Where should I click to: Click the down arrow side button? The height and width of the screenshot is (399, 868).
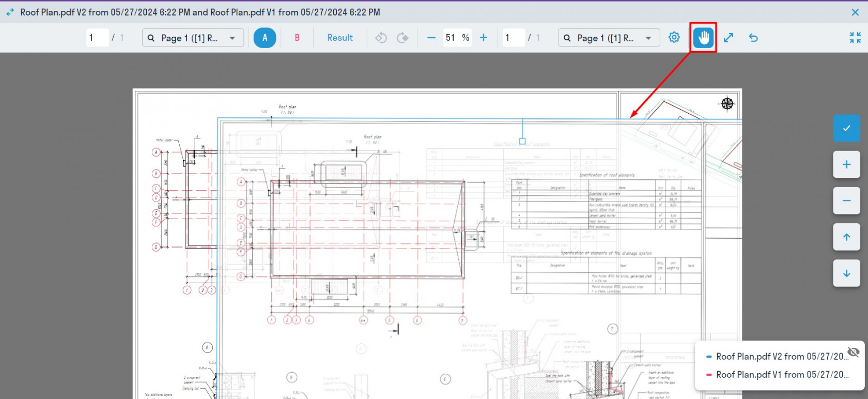[x=846, y=273]
